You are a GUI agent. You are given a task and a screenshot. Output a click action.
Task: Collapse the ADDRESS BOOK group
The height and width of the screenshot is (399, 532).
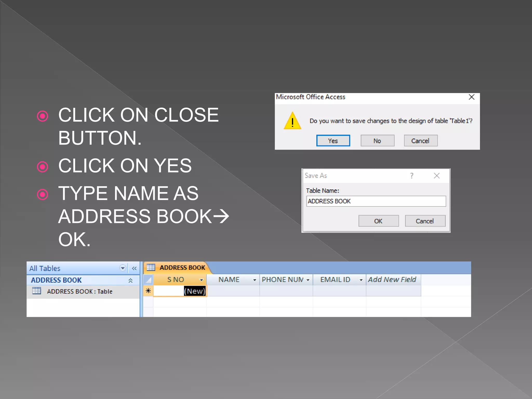[130, 280]
